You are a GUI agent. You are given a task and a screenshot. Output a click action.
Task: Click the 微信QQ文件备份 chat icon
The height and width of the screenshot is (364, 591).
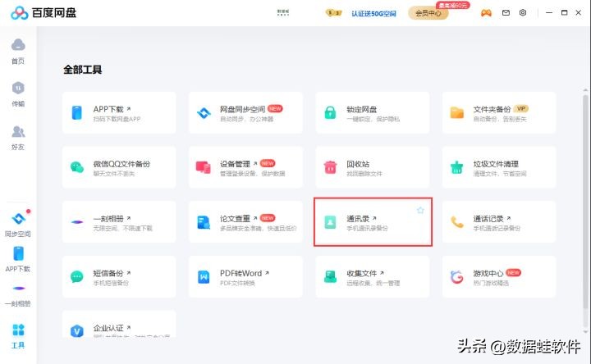point(77,167)
